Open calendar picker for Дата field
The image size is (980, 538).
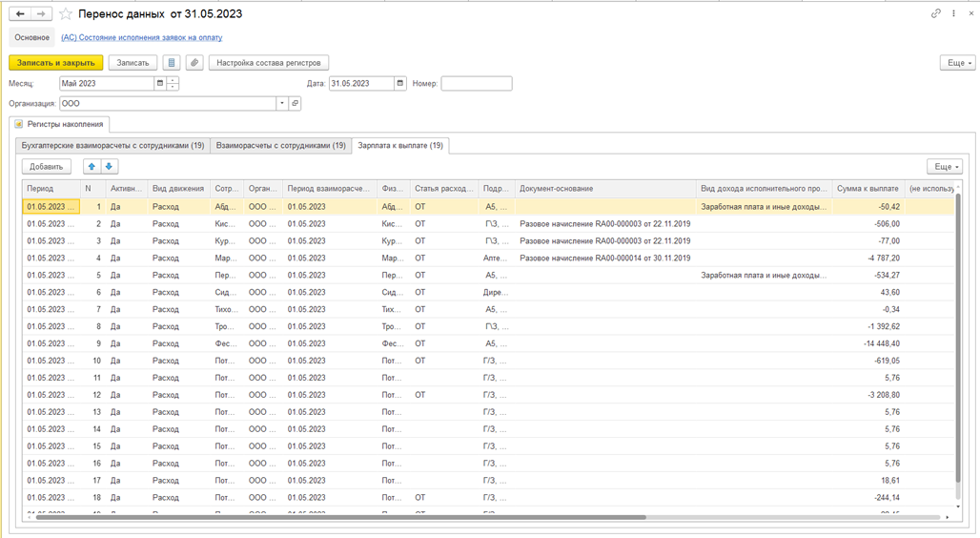(x=400, y=83)
